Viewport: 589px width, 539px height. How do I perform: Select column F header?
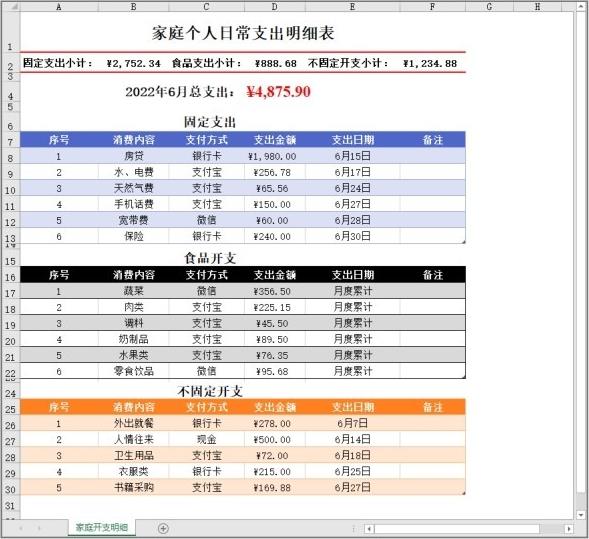coord(432,6)
